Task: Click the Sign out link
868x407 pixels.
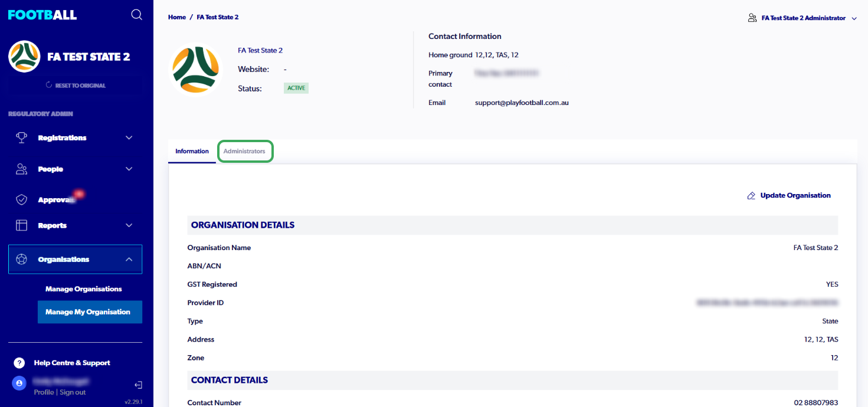Action: (x=73, y=393)
